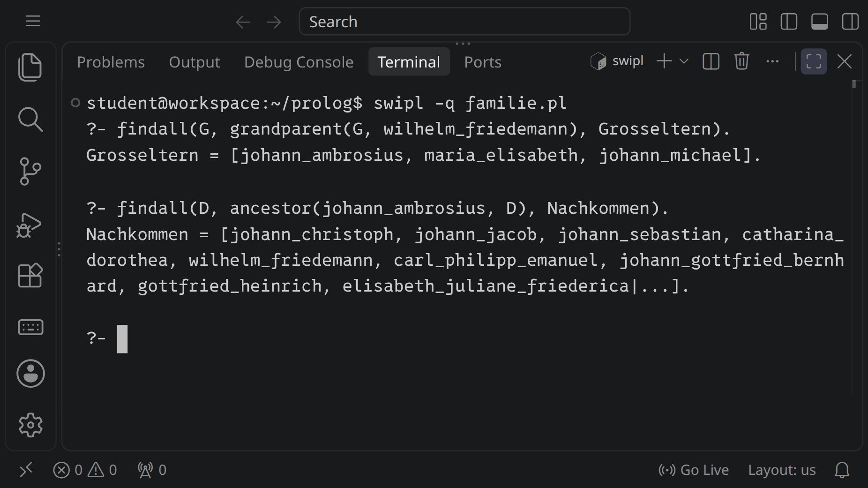Open the remote window indicator

click(26, 469)
